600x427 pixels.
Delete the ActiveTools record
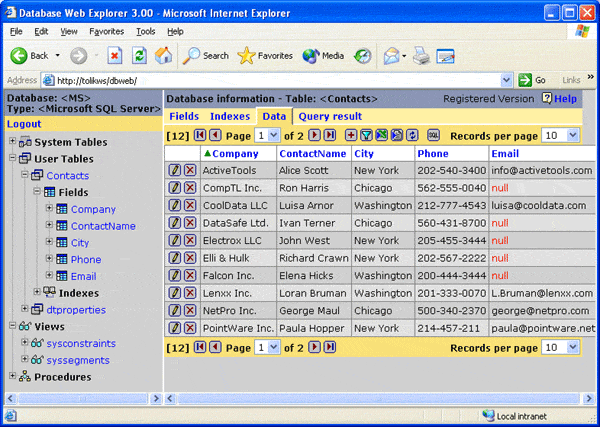[x=190, y=170]
